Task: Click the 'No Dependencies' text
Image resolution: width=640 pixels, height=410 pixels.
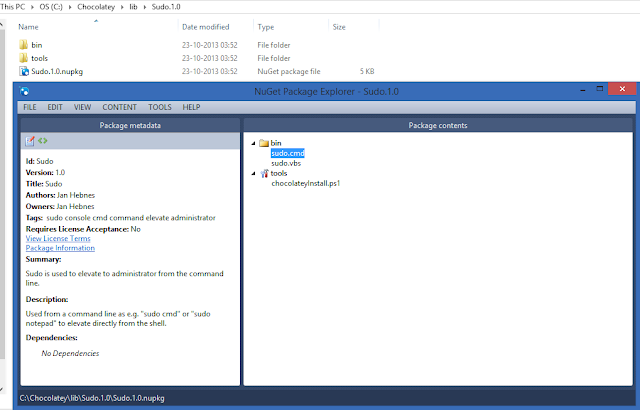Action: pos(70,353)
